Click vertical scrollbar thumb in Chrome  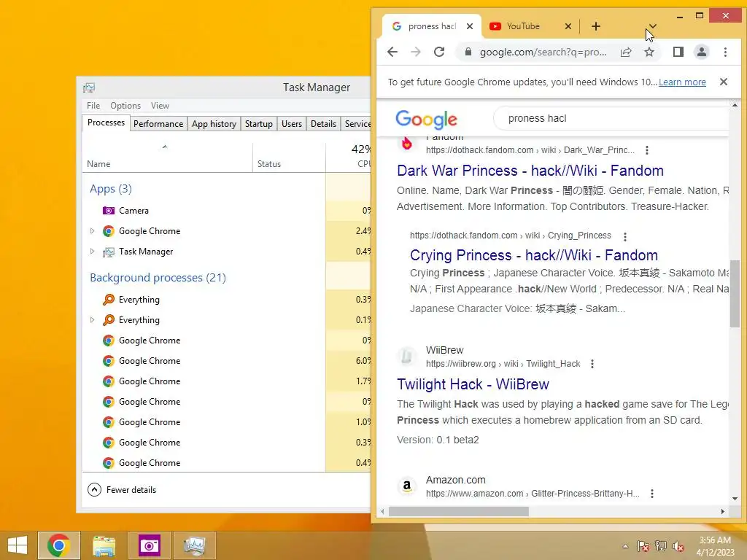pyautogui.click(x=735, y=293)
